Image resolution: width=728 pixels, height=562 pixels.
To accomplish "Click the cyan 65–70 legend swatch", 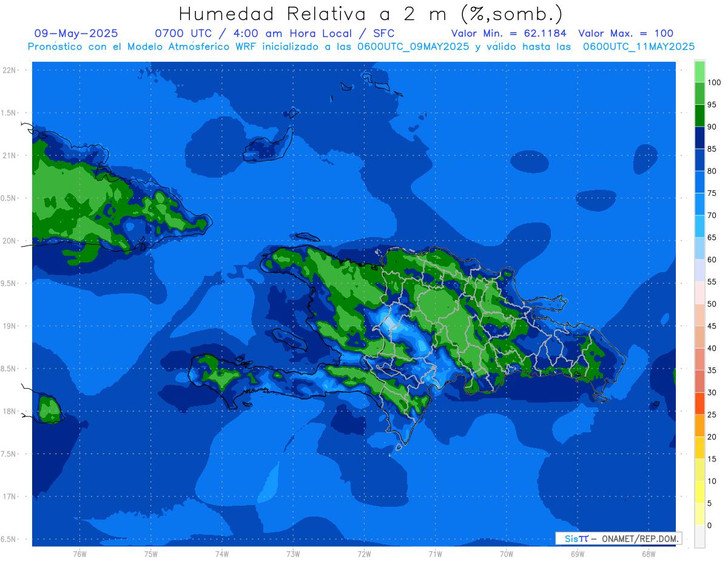I will point(699,226).
